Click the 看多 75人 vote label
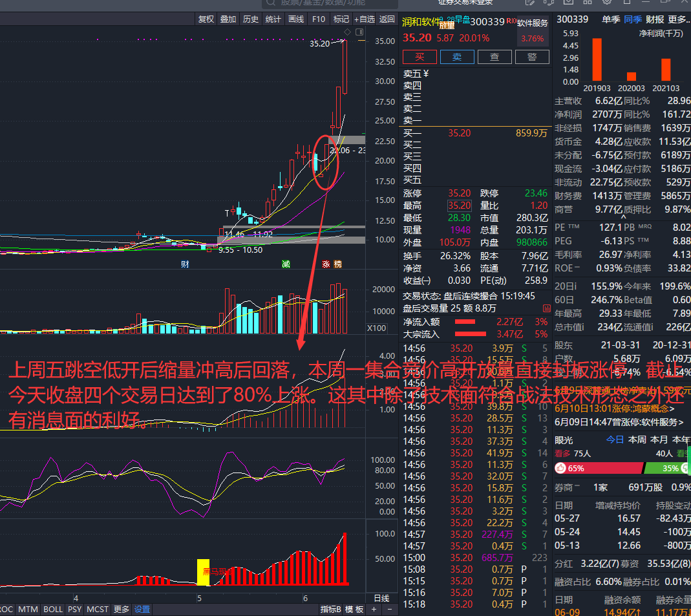The image size is (691, 616). [573, 453]
